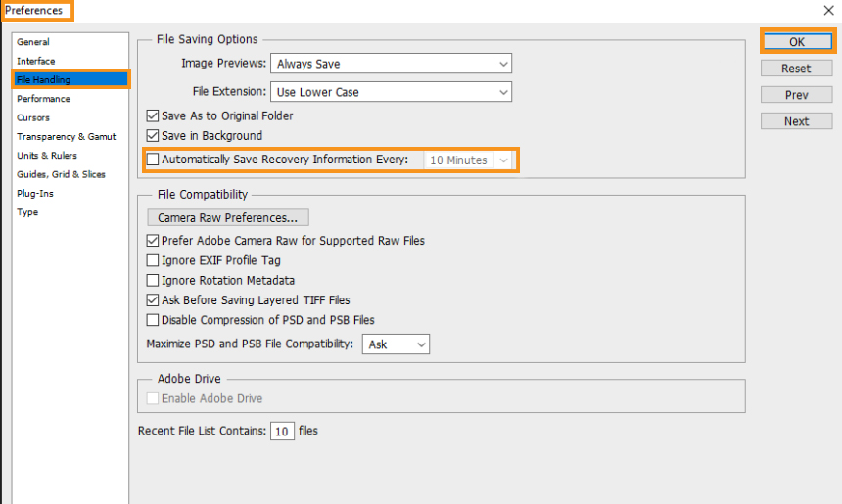842x504 pixels.
Task: Confirm preferences with the OK button
Action: click(x=797, y=42)
